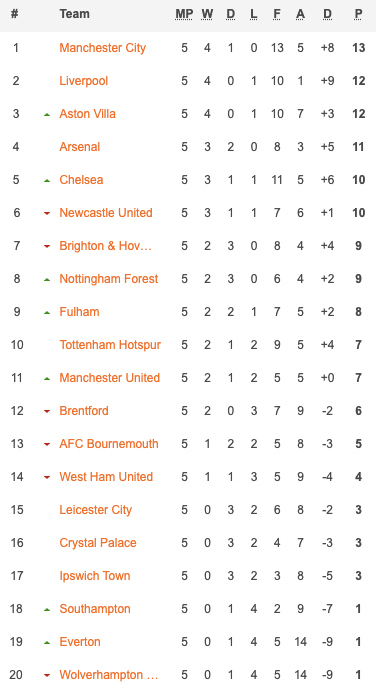Screen dimensions: 376x692
Task: Open the Arsenal team link
Action: pos(79,147)
